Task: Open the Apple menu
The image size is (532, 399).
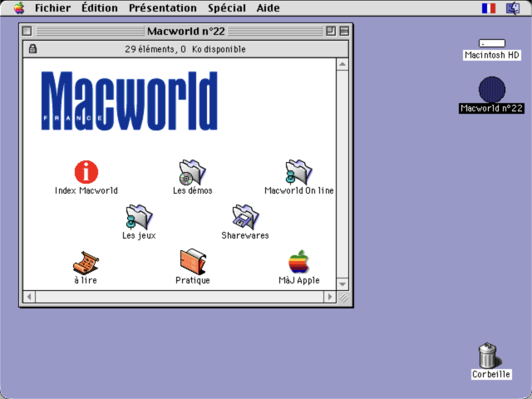Action: tap(19, 7)
